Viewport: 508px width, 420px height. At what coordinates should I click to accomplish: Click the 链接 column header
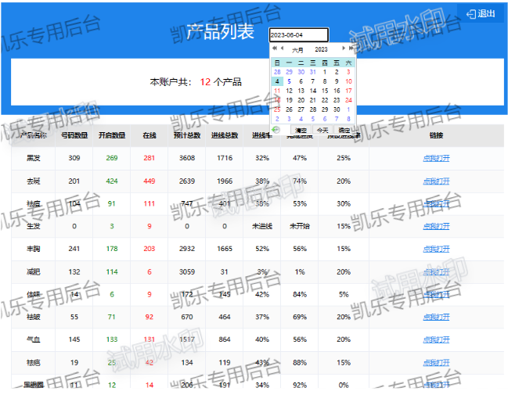436,135
